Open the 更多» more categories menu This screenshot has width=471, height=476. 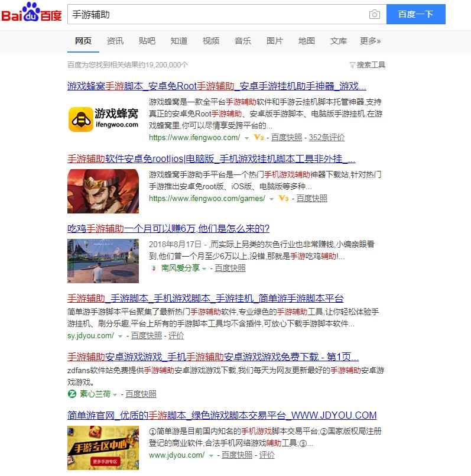[x=370, y=41]
